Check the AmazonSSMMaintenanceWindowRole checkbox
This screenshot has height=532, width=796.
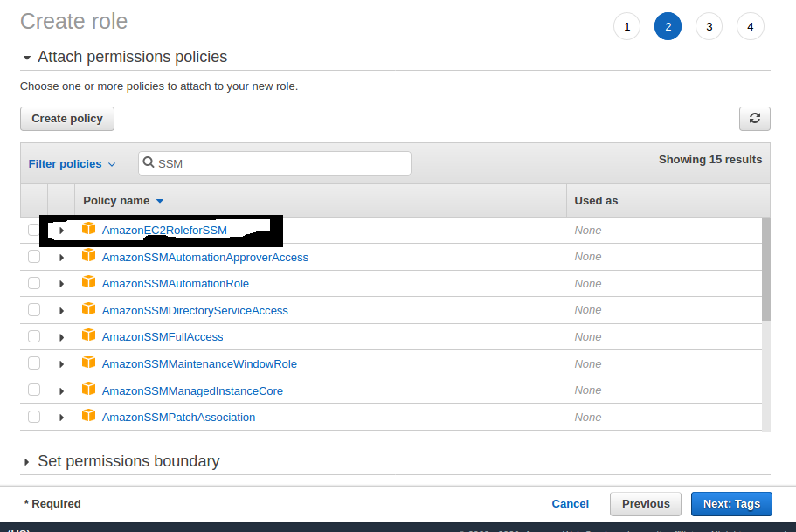pos(34,363)
